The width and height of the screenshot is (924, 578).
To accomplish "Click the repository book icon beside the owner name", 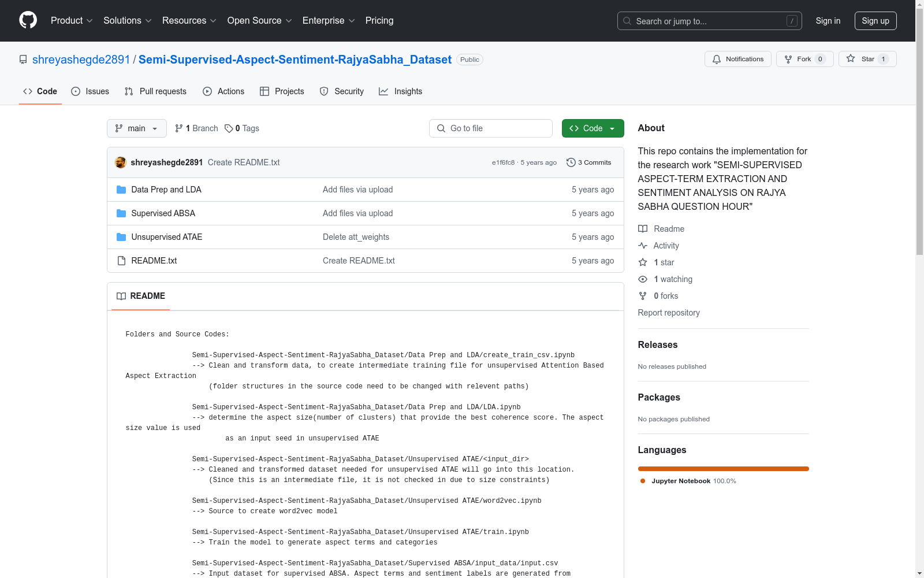I will 23,60.
